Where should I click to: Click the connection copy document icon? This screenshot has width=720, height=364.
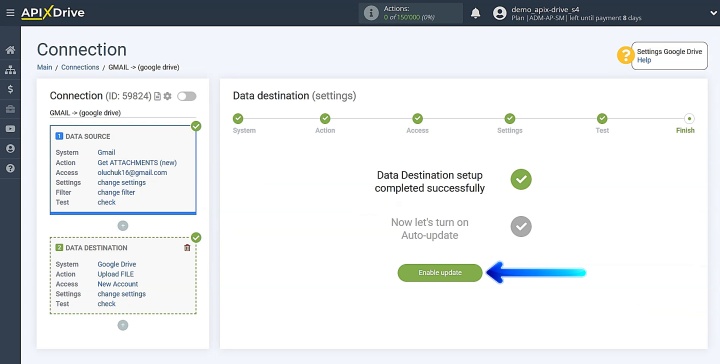(x=158, y=96)
